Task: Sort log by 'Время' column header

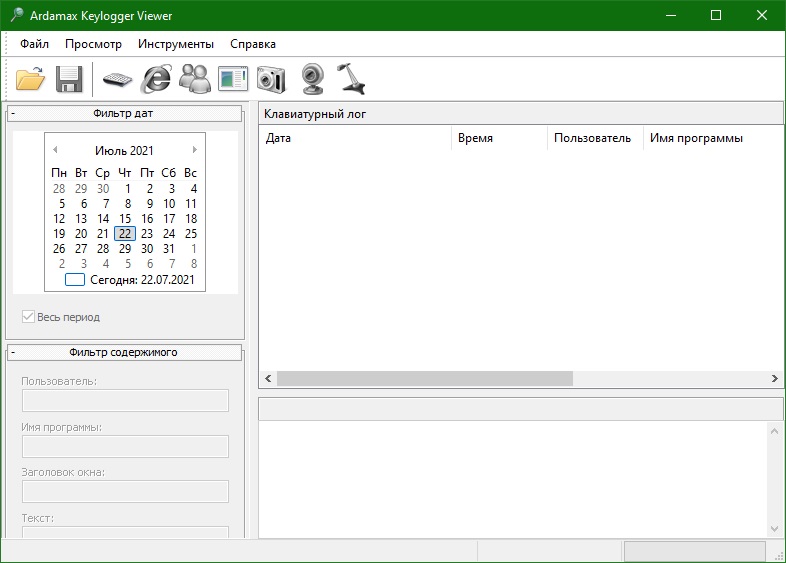Action: click(499, 138)
